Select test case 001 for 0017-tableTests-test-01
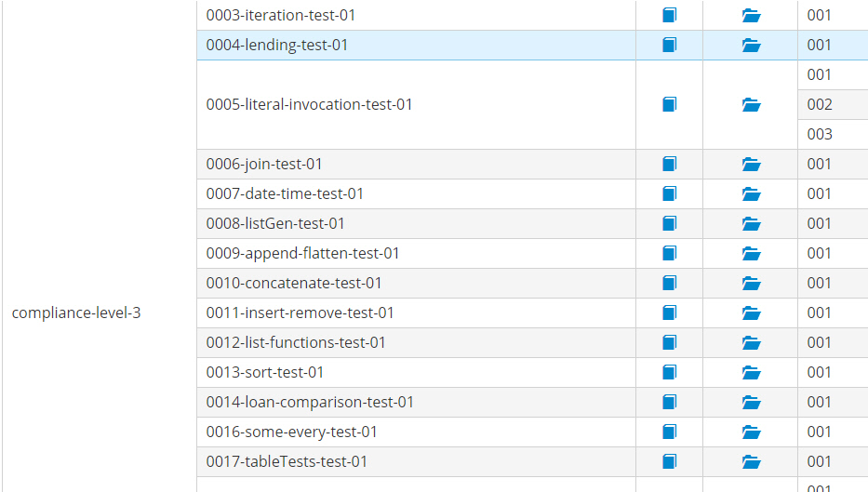 coord(820,461)
